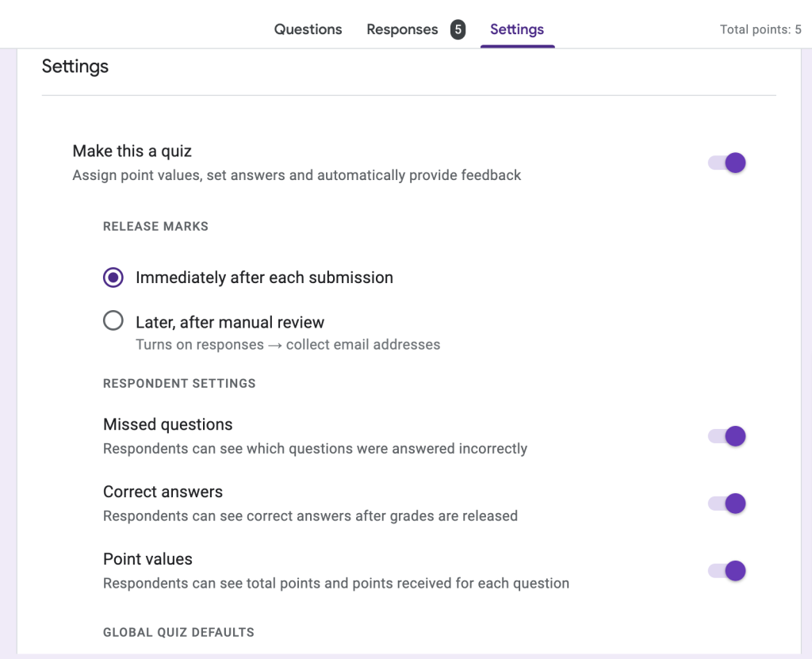Switch off the Point values toggle

pyautogui.click(x=727, y=571)
